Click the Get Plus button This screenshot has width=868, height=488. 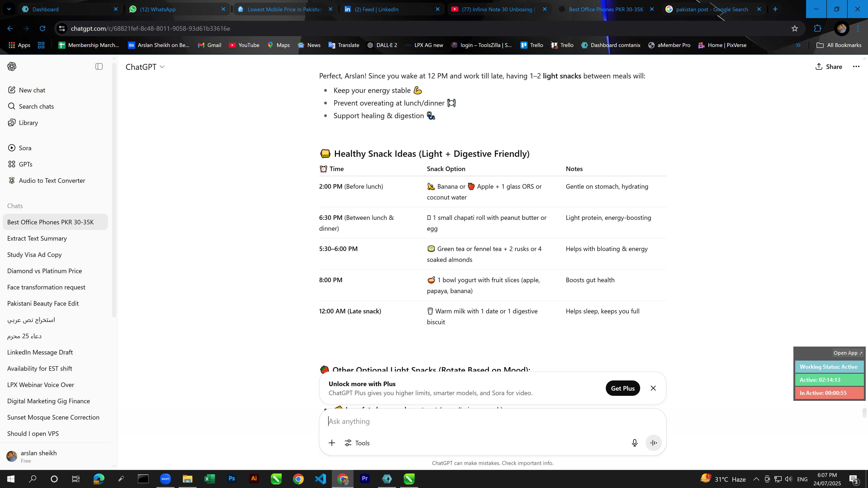(x=623, y=388)
